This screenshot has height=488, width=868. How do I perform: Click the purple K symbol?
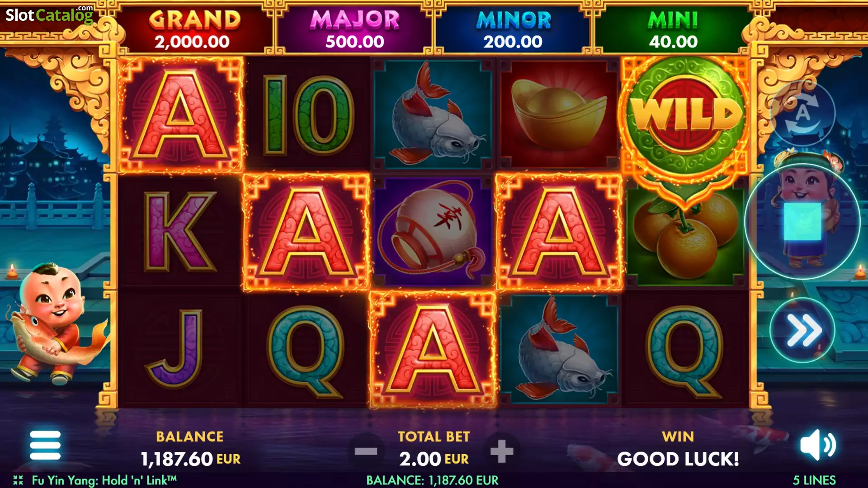(180, 231)
